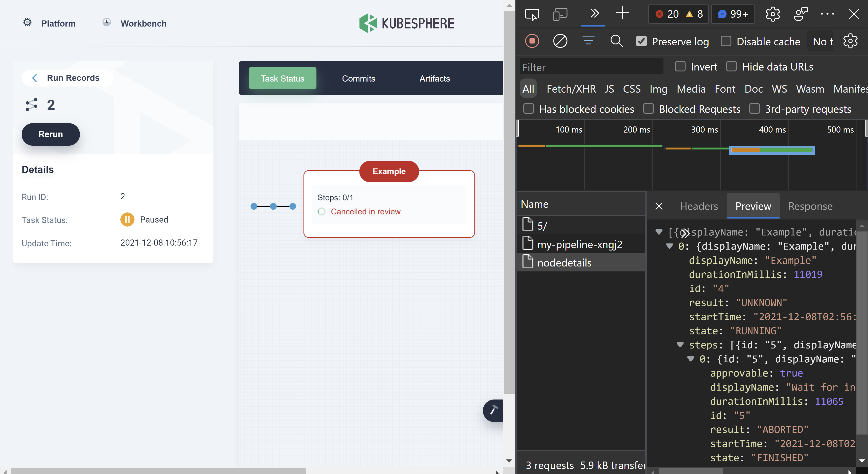Open the network search panel
This screenshot has width=868, height=474.
click(616, 41)
